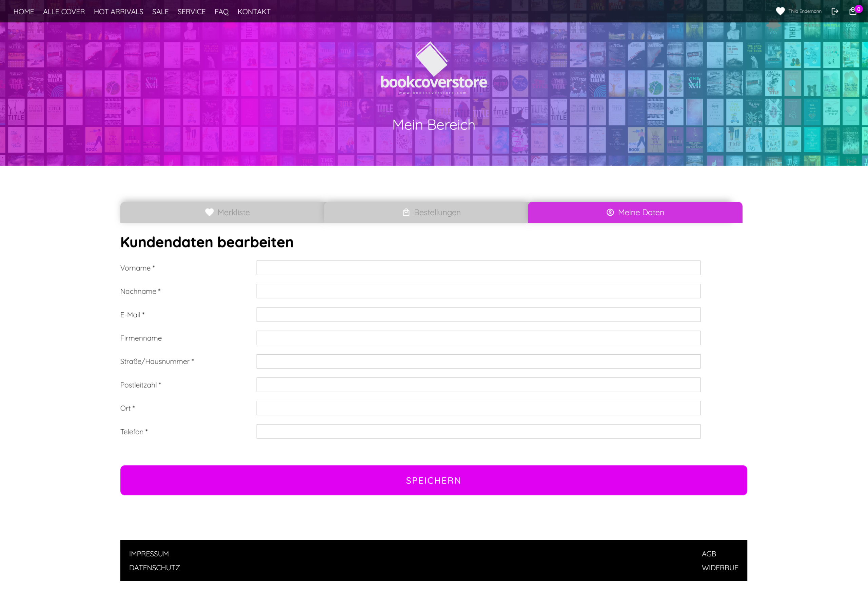Open the SALE menu link
Screen dimensions: 868x591
pos(160,12)
